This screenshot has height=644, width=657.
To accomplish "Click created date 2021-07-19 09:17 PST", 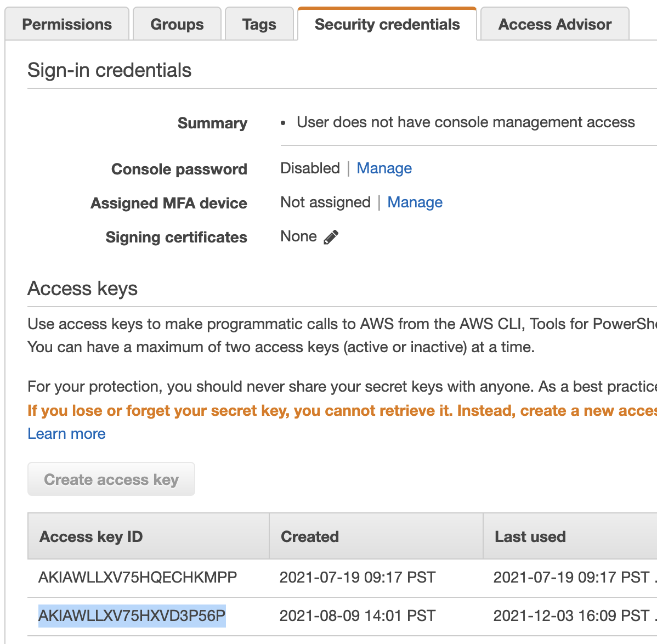I will click(x=357, y=577).
